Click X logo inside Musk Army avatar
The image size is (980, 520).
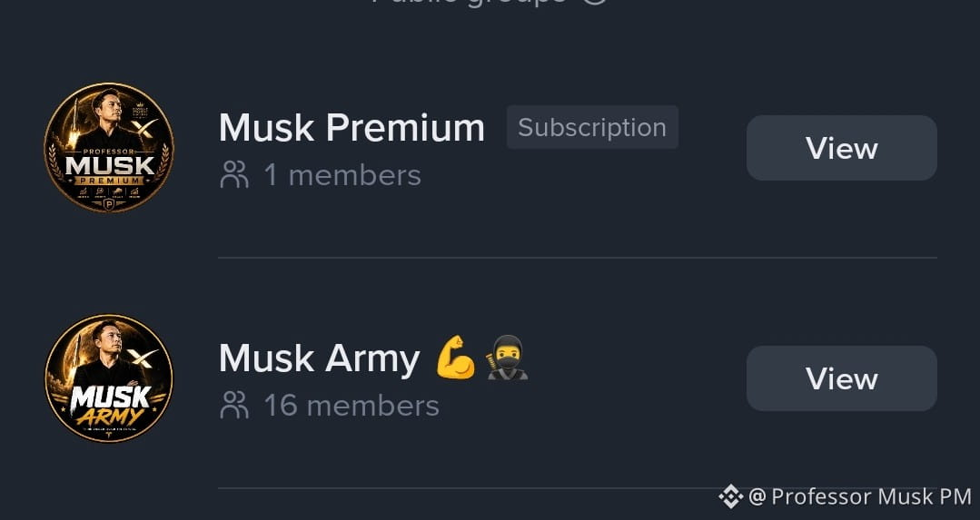tap(143, 358)
